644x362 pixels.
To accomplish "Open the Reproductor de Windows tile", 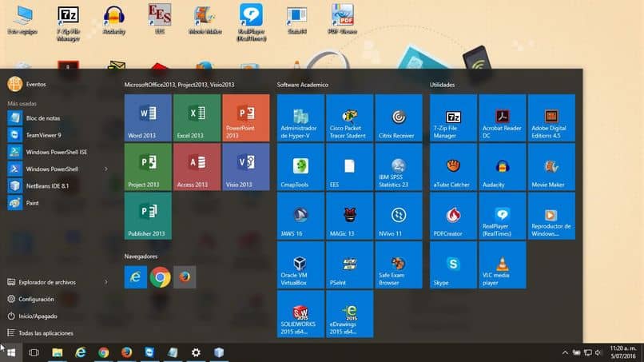I will tap(551, 216).
